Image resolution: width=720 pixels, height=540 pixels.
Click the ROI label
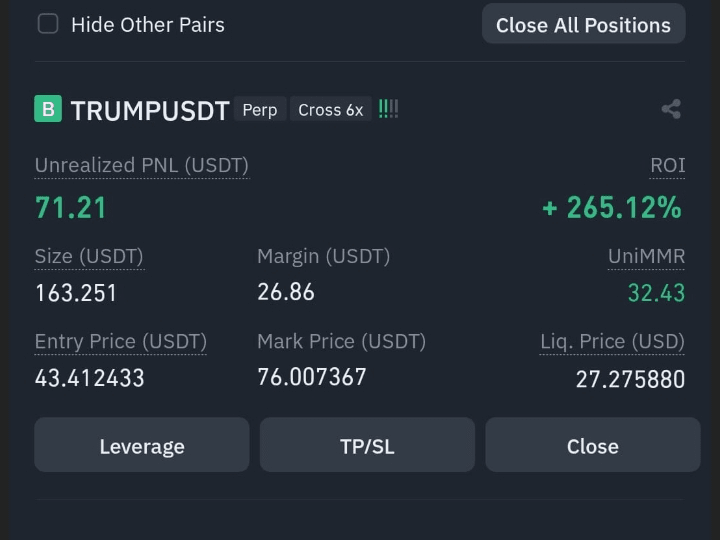(667, 165)
